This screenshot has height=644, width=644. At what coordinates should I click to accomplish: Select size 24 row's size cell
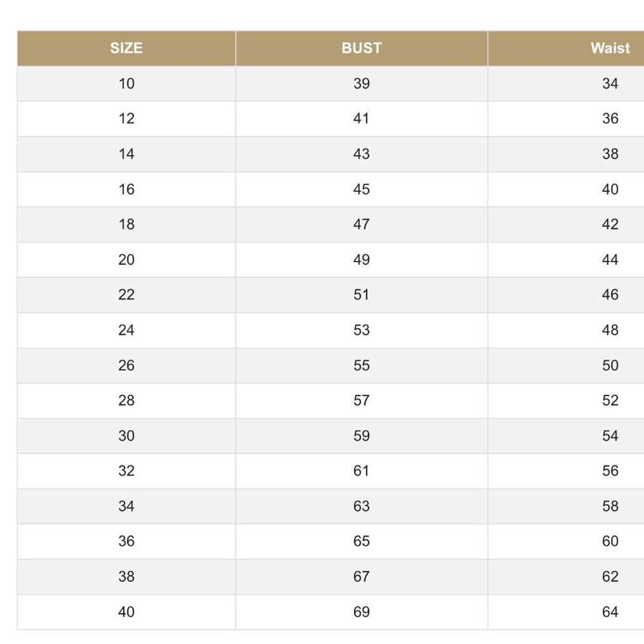click(126, 330)
